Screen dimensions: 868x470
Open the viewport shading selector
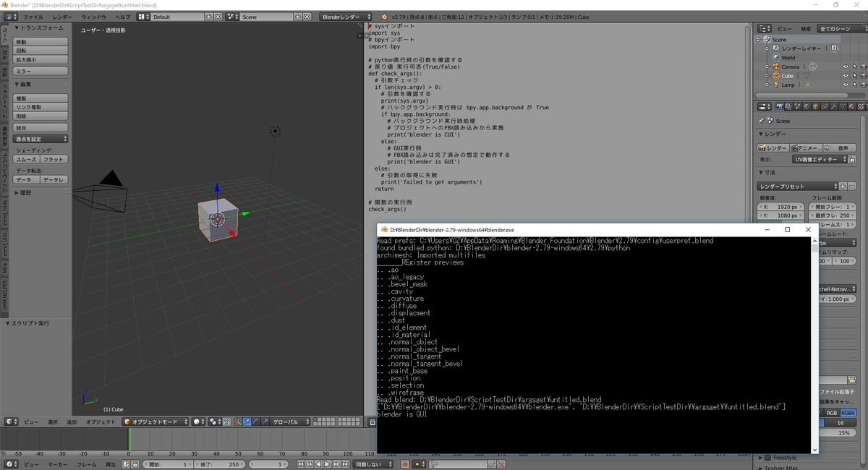click(x=198, y=422)
